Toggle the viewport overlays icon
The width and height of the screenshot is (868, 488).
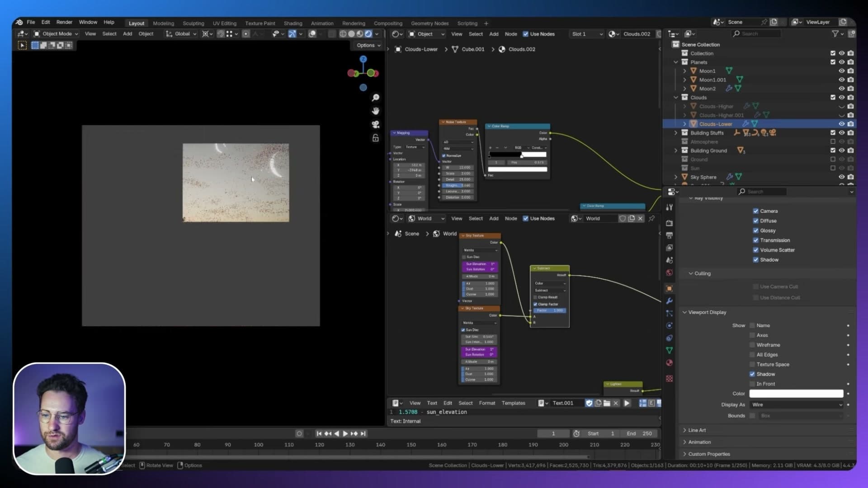coord(312,34)
